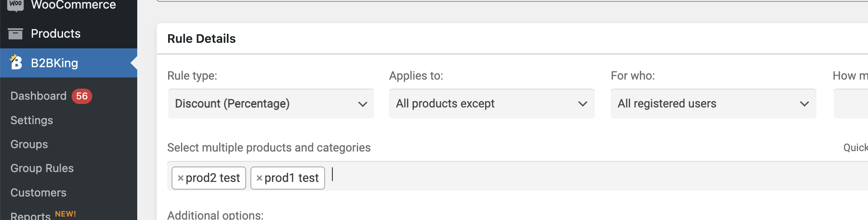Open the Customers submenu link
This screenshot has height=220, width=868.
tap(39, 193)
